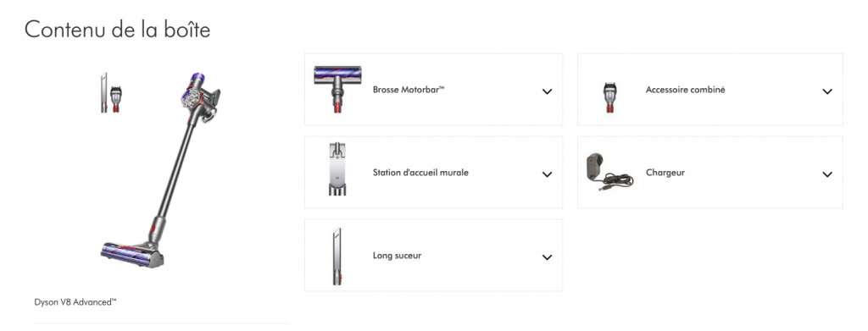Select the Accessoire combiné label
Image resolution: width=868 pixels, height=331 pixels.
coord(685,90)
